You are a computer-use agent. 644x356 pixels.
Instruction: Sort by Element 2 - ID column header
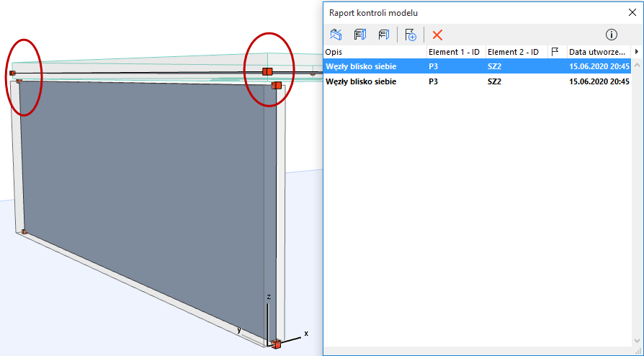point(516,52)
